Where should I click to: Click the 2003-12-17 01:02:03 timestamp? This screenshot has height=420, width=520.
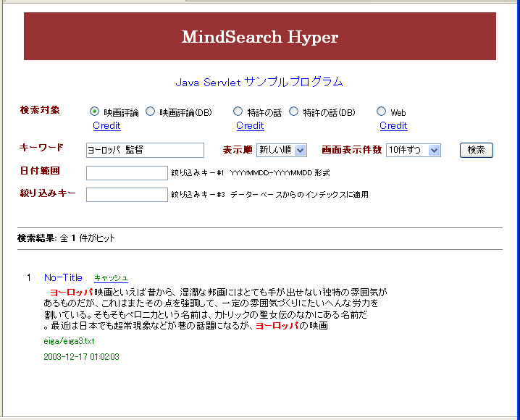(x=81, y=357)
